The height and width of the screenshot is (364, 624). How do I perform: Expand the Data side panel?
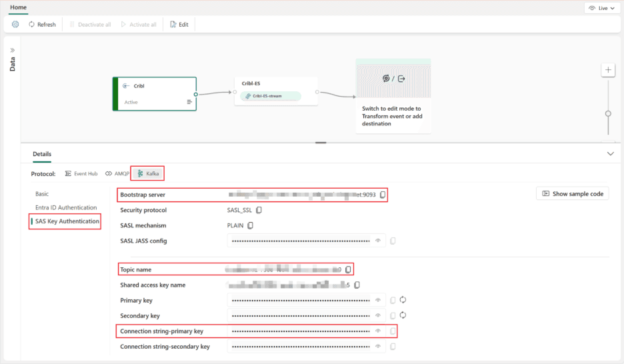coord(12,50)
